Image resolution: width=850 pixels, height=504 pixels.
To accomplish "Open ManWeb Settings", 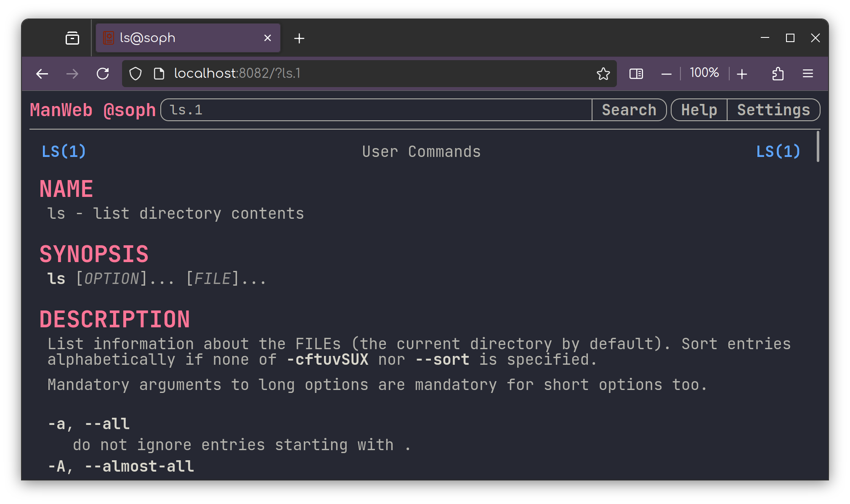I will [773, 110].
